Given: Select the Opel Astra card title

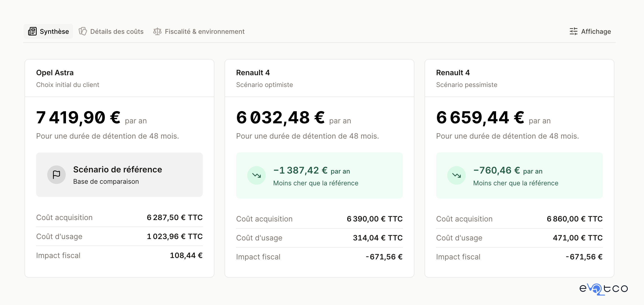Looking at the screenshot, I should (x=55, y=72).
